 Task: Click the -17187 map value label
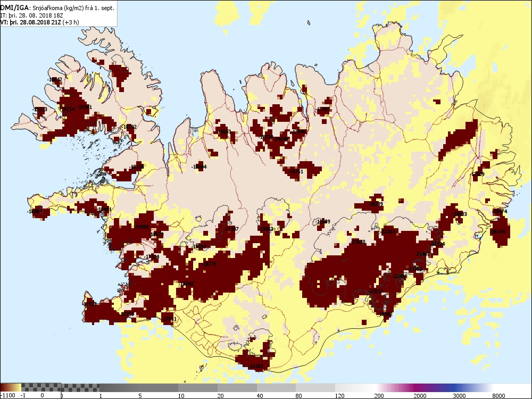pos(231,229)
